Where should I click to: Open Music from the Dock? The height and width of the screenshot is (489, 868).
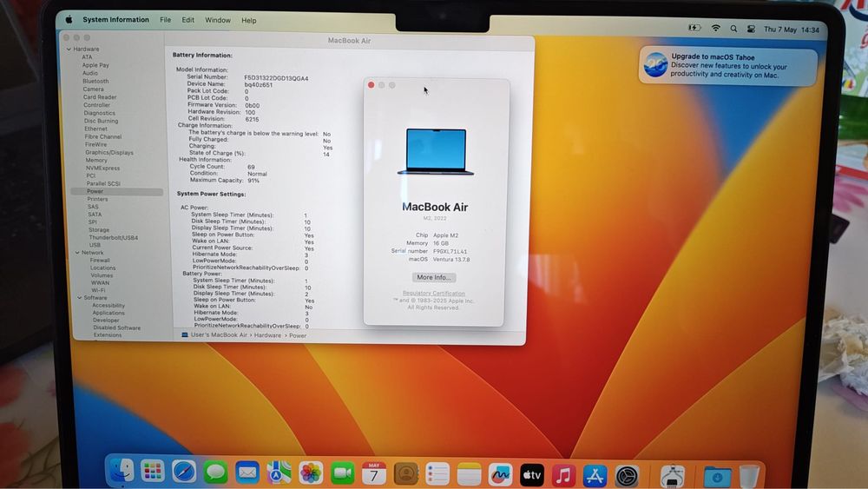click(x=563, y=475)
